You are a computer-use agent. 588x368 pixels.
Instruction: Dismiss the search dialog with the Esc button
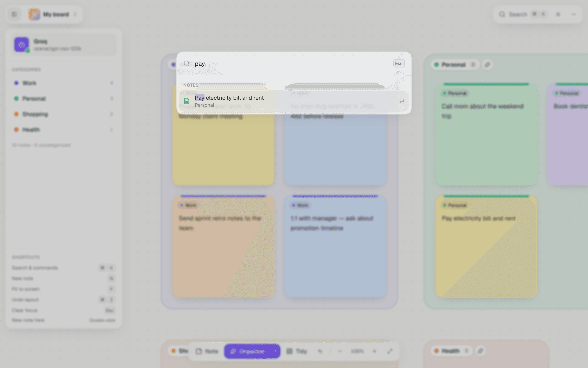[399, 64]
